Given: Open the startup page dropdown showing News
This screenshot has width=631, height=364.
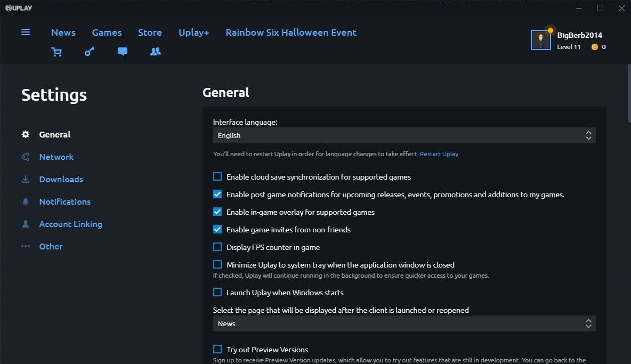Looking at the screenshot, I should tap(404, 323).
